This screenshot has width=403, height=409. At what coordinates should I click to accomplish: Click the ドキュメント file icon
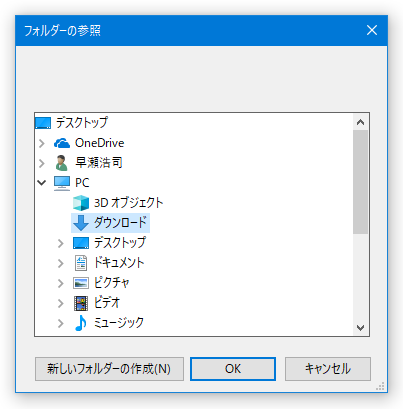click(81, 263)
